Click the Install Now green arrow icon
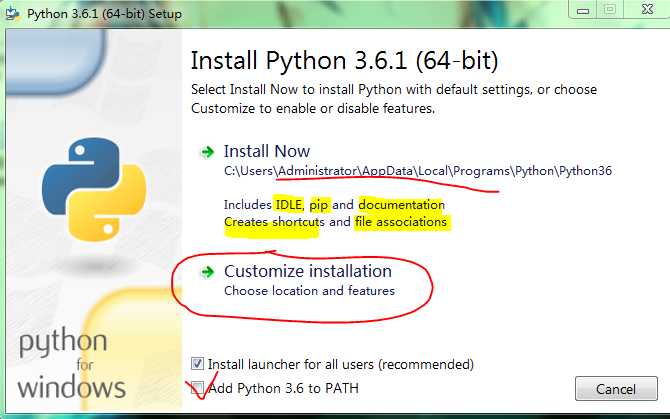The height and width of the screenshot is (419, 670). (208, 152)
